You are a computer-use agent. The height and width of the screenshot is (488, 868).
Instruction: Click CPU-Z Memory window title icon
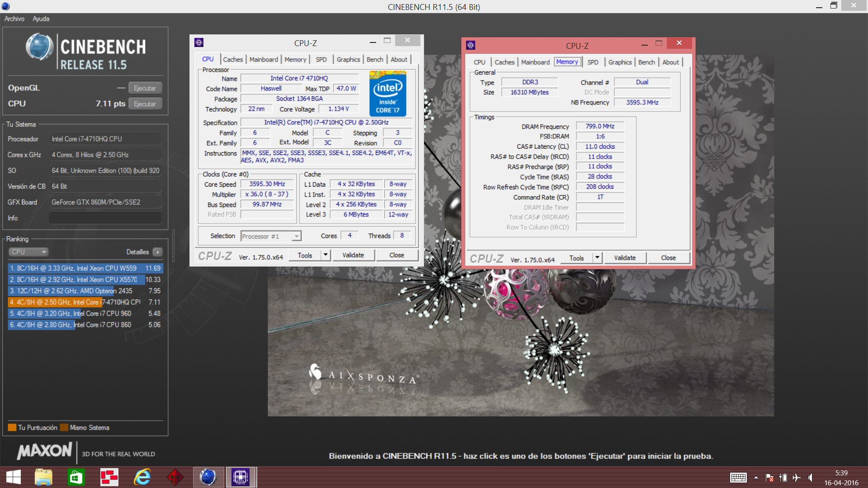(471, 45)
